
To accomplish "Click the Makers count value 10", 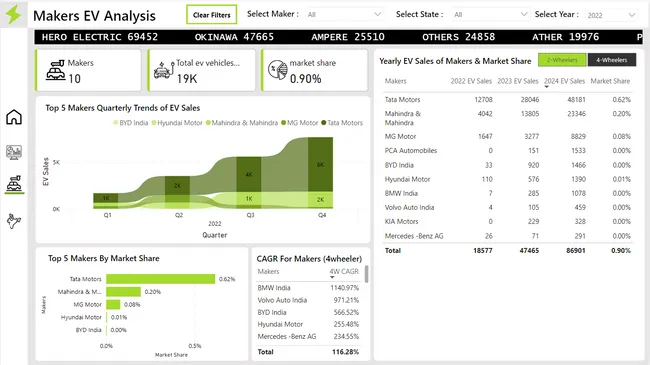I will pos(75,78).
